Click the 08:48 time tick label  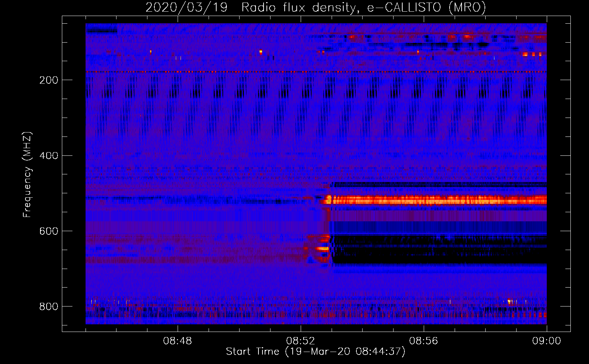[178, 341]
